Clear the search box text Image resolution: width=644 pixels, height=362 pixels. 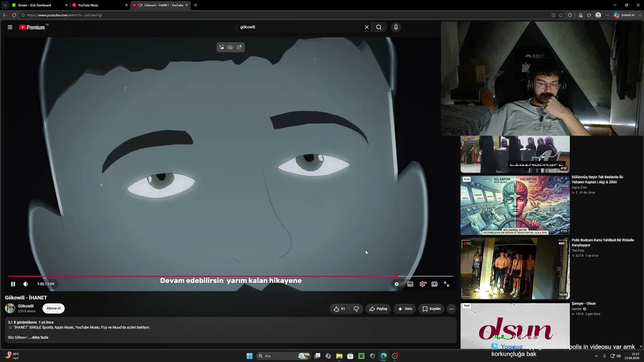click(367, 27)
